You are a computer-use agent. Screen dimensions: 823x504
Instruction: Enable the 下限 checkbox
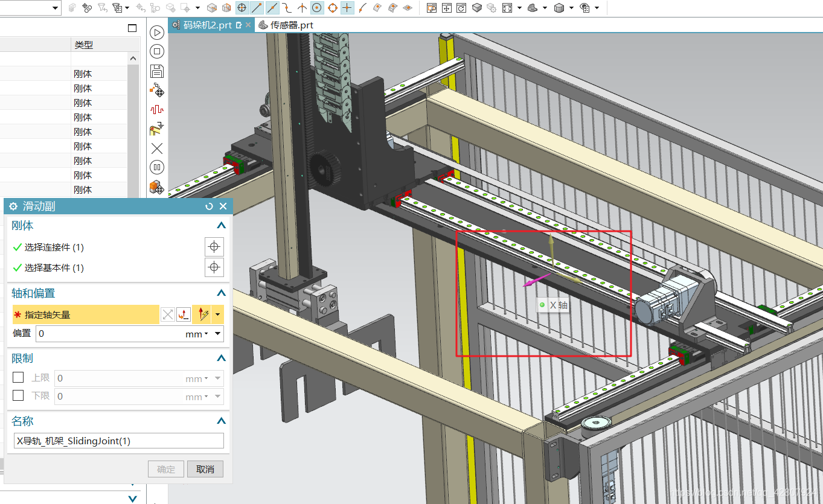[x=18, y=396]
